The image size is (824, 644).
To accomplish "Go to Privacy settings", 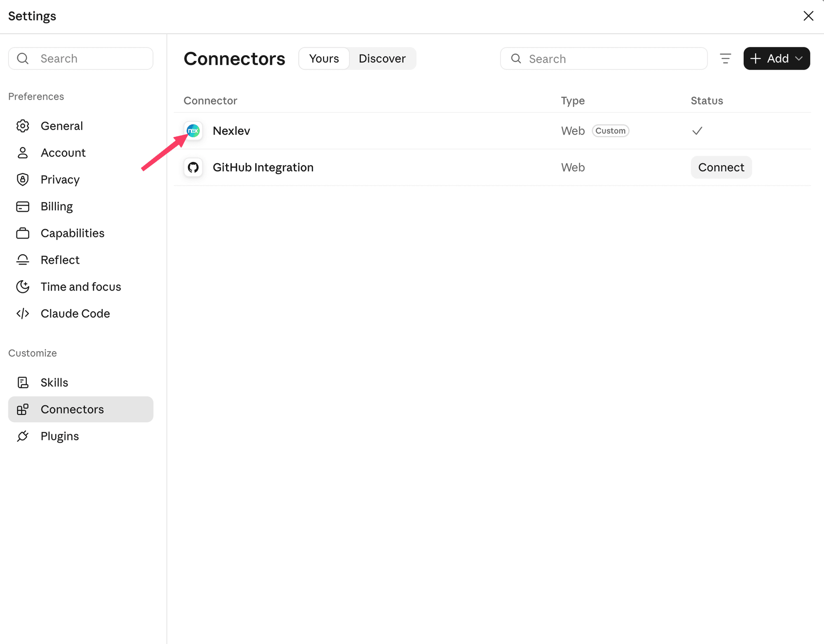I will pos(81,179).
